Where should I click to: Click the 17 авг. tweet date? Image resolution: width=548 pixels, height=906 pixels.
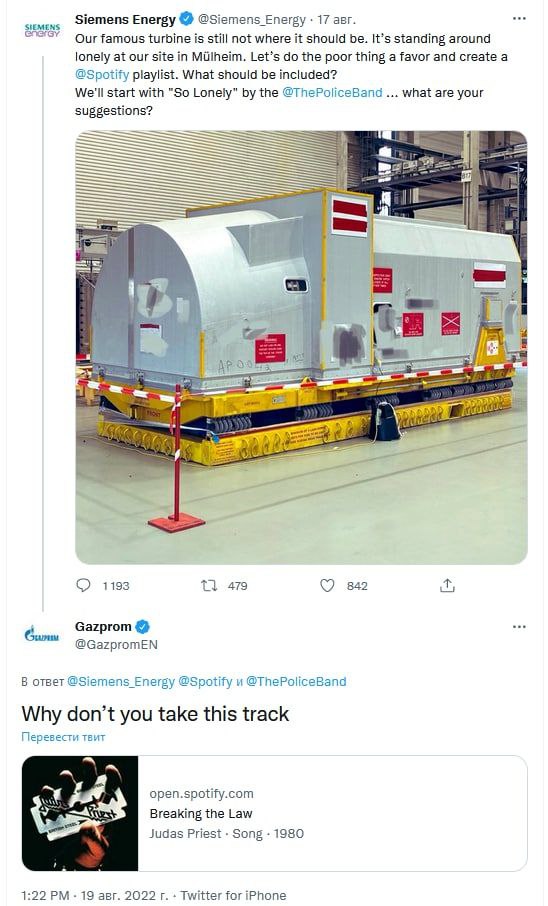point(336,20)
